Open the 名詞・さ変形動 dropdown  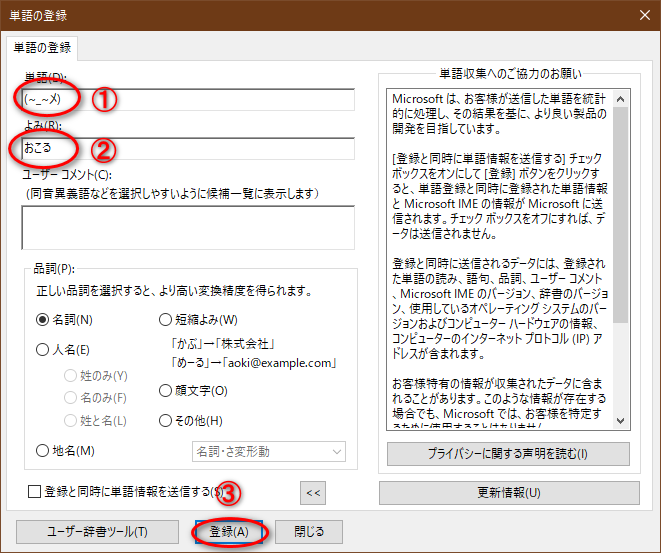click(268, 452)
